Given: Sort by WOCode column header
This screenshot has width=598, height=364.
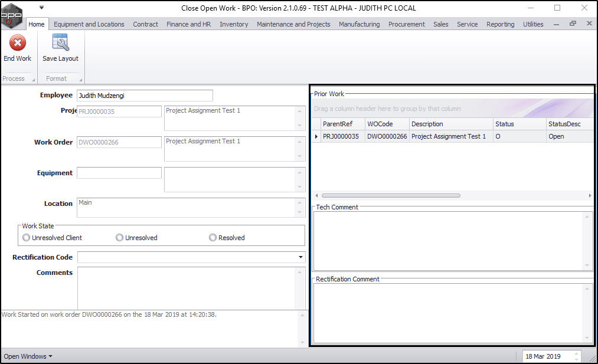Looking at the screenshot, I should [x=387, y=124].
